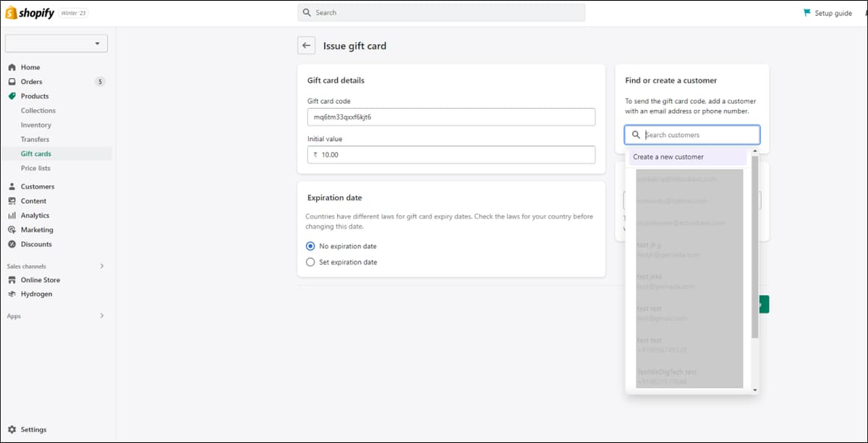This screenshot has width=868, height=443.
Task: Click the Gift card code field
Action: [451, 117]
